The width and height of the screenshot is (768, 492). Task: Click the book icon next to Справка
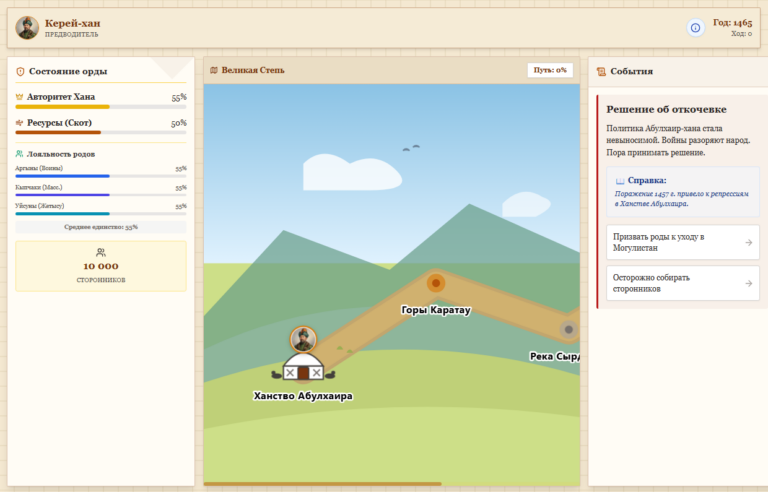620,181
